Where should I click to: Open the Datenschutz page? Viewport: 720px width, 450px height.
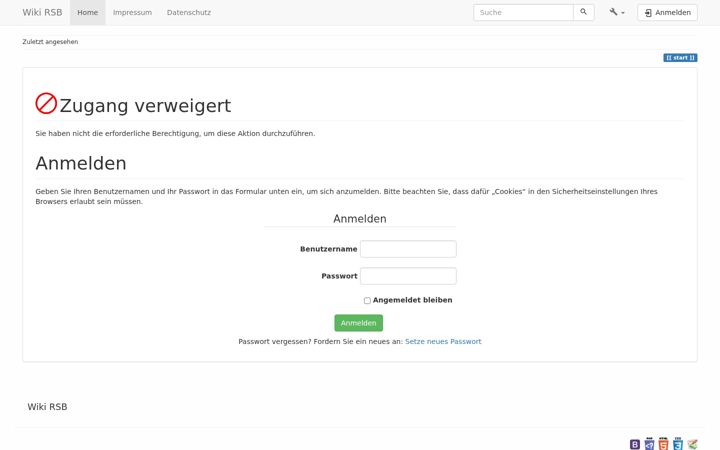click(x=189, y=12)
